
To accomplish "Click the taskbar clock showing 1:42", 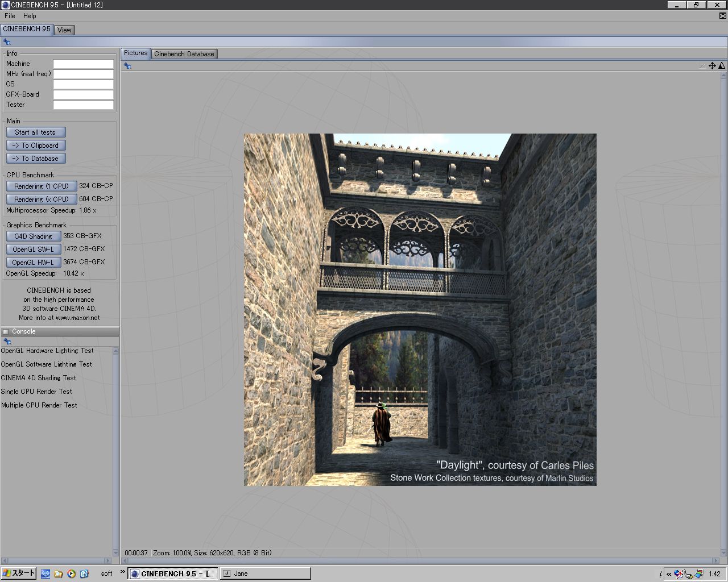I will click(x=715, y=574).
